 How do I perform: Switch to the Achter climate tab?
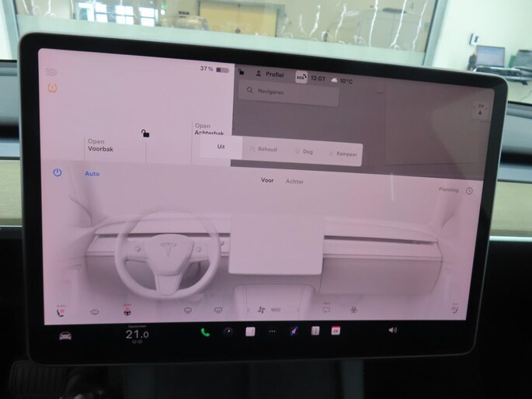tap(295, 182)
